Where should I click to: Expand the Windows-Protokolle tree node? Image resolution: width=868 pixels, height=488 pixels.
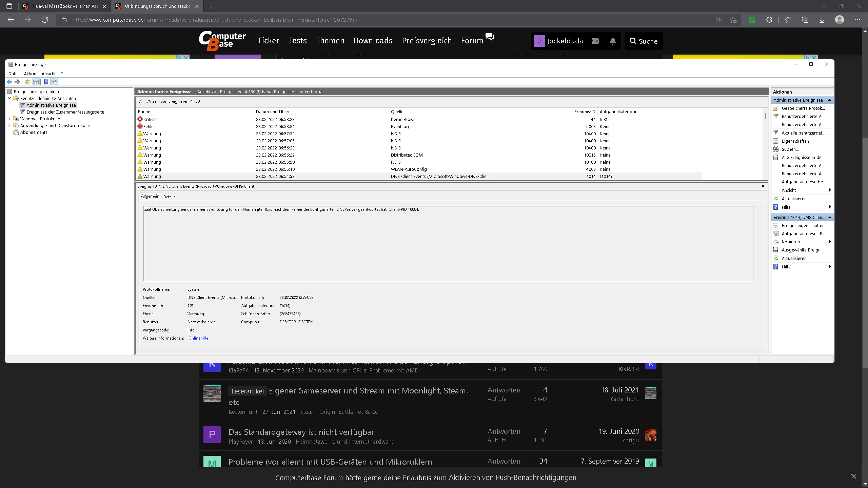(x=9, y=119)
